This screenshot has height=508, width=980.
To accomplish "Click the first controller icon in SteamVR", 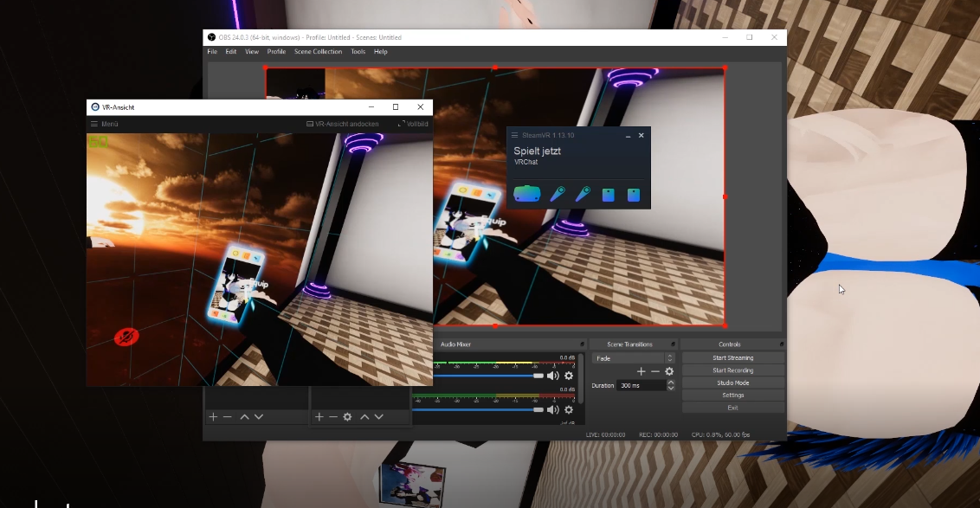I will (x=558, y=194).
